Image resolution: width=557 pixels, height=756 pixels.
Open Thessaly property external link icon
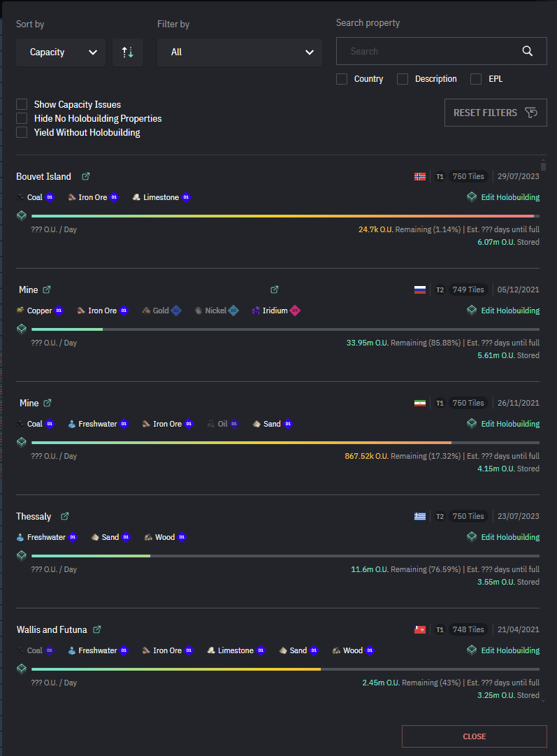click(x=65, y=516)
